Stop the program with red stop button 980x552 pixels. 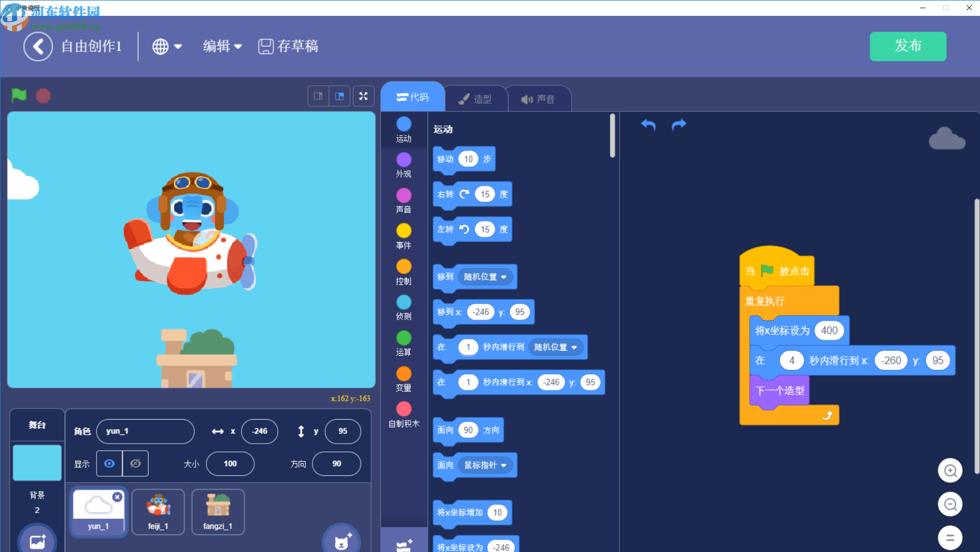tap(43, 96)
